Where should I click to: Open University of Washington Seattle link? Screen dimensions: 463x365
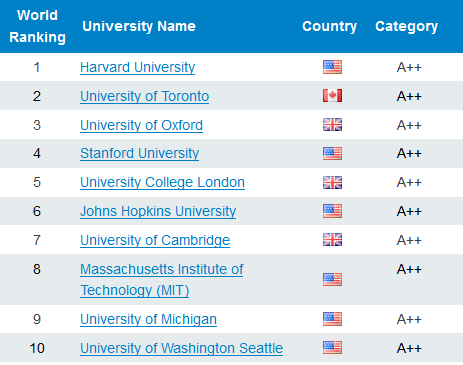(181, 348)
